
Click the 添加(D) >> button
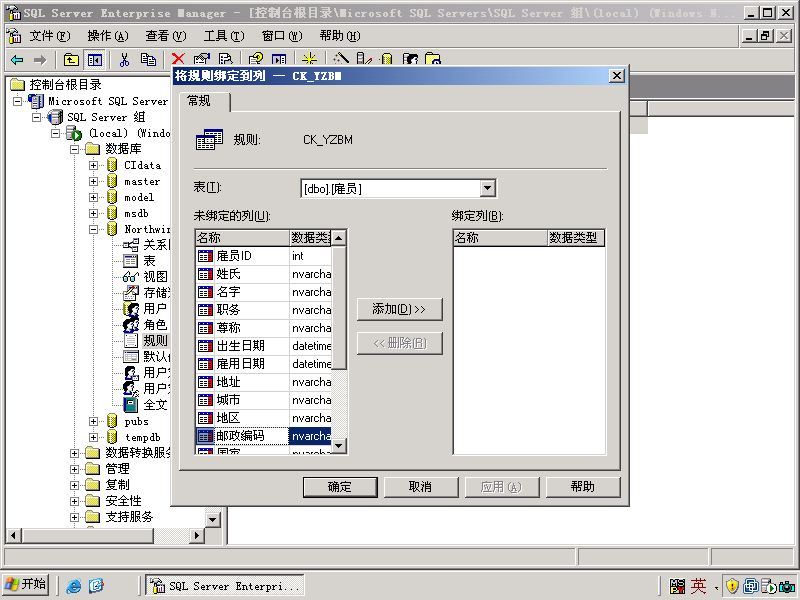click(399, 309)
